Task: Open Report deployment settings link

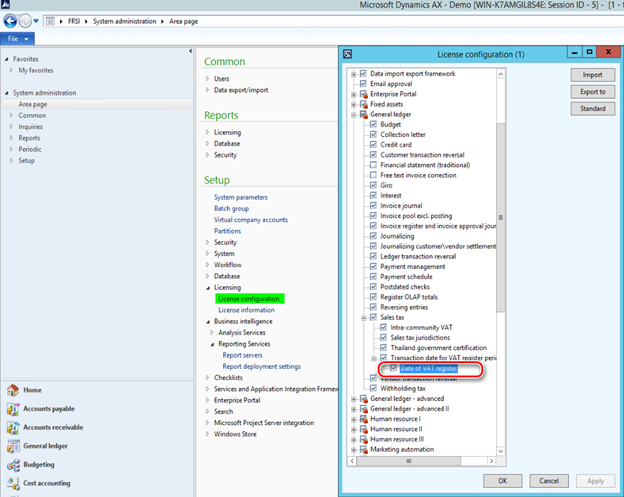Action: (x=261, y=366)
